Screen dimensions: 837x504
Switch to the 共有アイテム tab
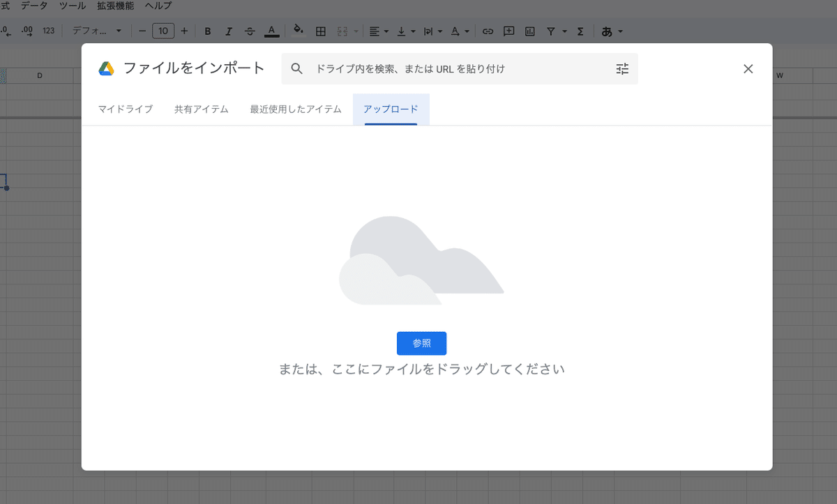click(202, 109)
